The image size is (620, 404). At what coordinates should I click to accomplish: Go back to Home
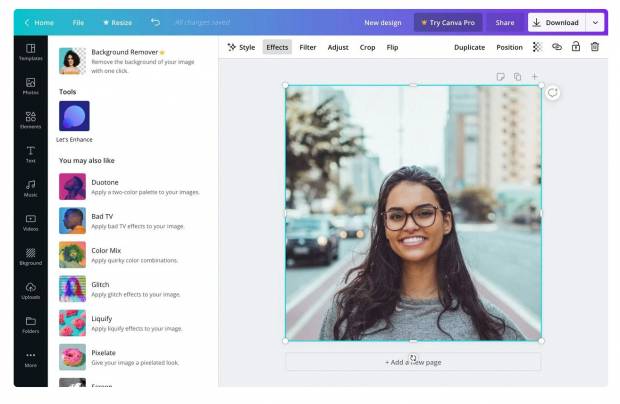point(39,23)
